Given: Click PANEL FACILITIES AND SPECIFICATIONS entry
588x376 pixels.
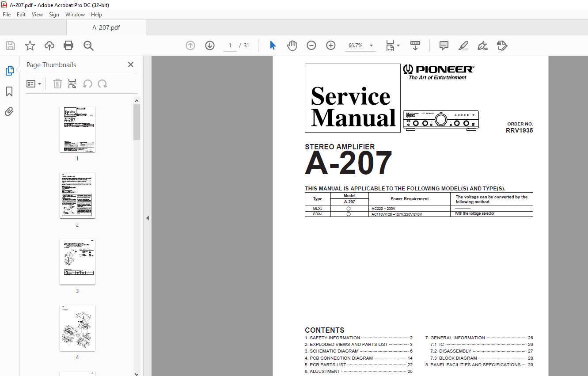Looking at the screenshot, I should [x=479, y=365].
